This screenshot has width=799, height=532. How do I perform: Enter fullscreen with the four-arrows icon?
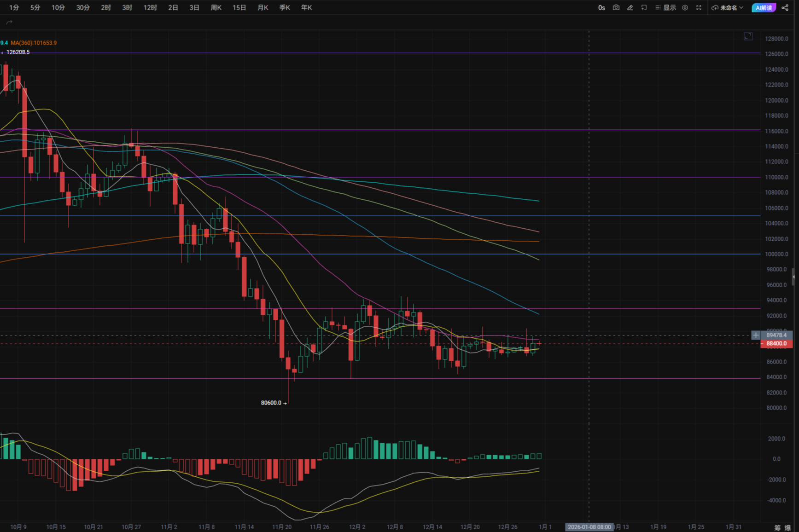point(699,8)
